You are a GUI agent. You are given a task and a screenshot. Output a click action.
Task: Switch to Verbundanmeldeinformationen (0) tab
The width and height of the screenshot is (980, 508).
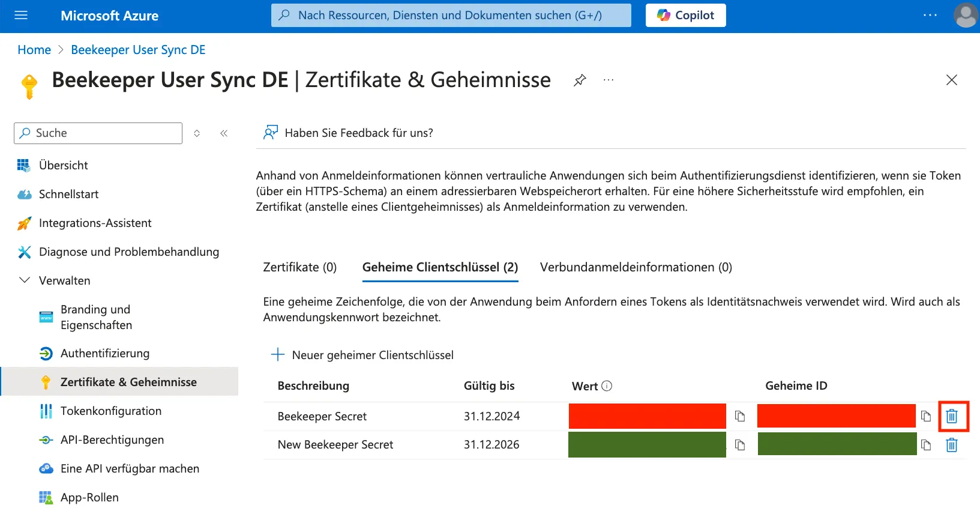(x=636, y=267)
